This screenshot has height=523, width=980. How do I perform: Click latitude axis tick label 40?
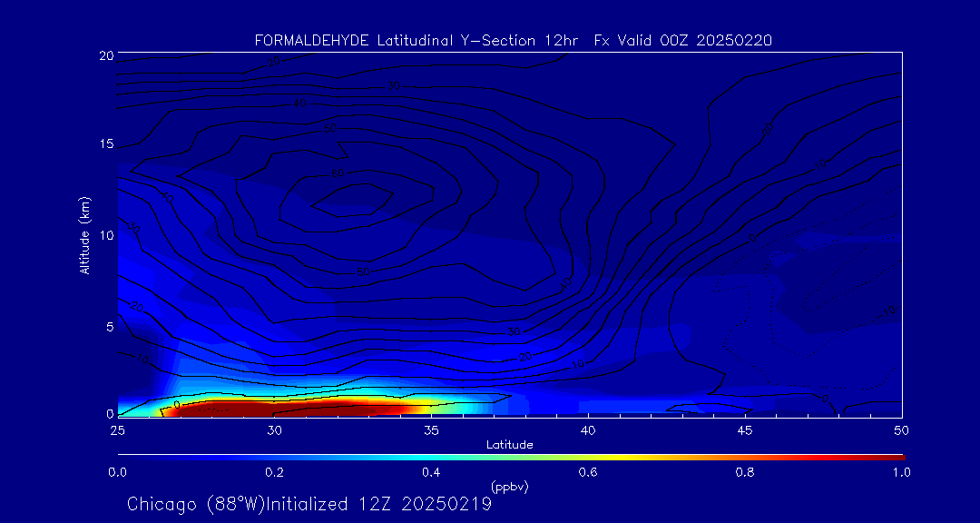[x=588, y=429]
